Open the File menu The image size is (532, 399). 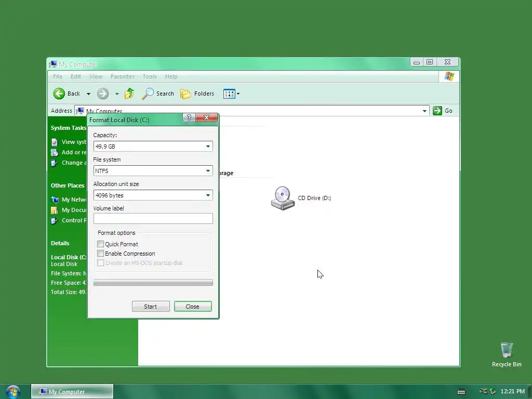coord(58,76)
